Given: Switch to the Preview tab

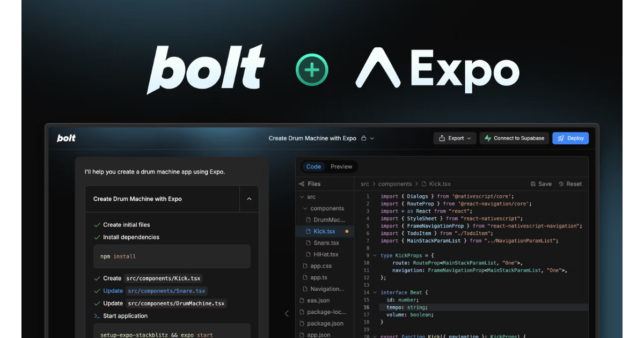Looking at the screenshot, I should pyautogui.click(x=341, y=167).
